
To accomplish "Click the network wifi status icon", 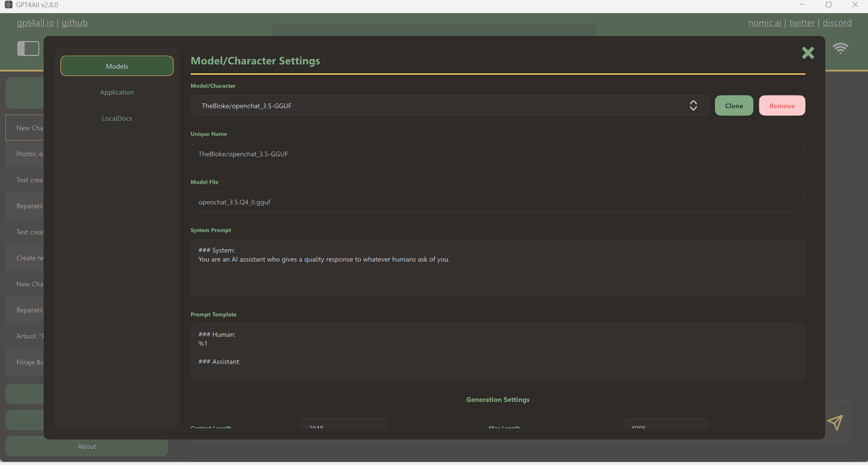I will click(840, 48).
